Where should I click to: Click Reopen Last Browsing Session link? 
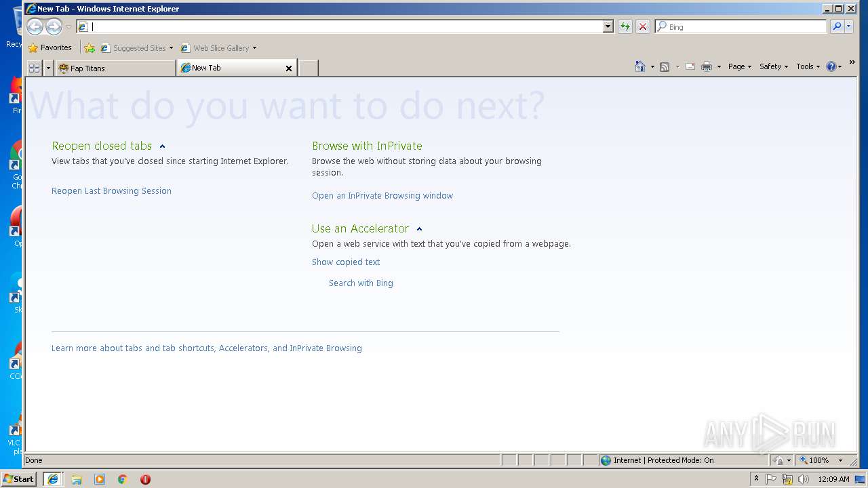pos(111,191)
